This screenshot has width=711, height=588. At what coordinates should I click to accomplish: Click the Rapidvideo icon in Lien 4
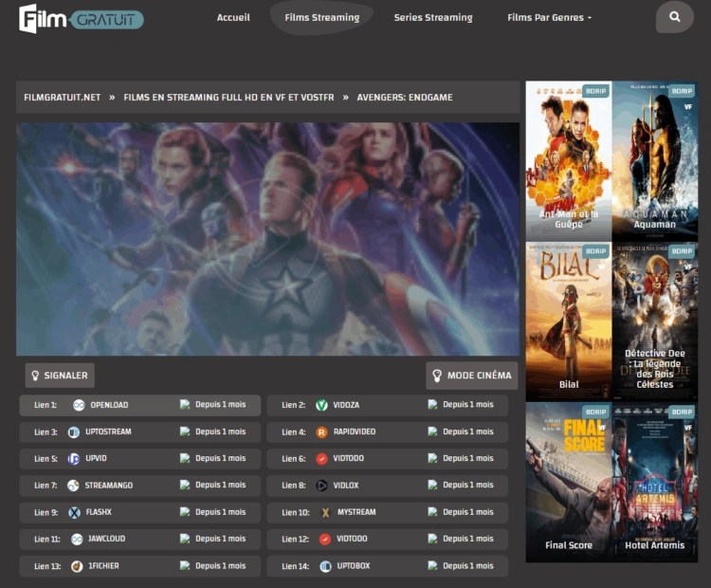pyautogui.click(x=321, y=432)
